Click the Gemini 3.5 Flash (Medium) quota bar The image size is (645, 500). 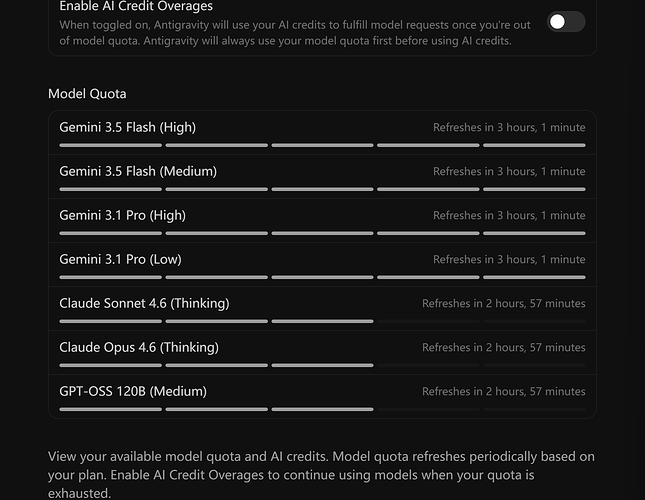click(322, 189)
